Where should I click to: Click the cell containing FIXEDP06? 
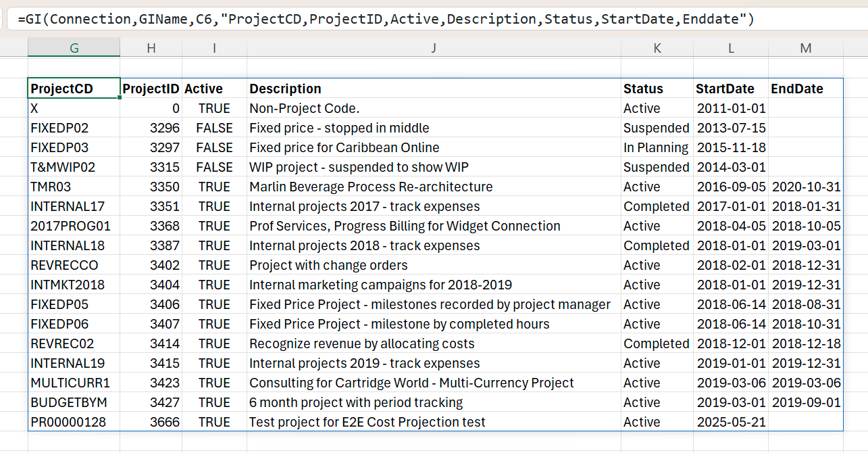[x=74, y=324]
